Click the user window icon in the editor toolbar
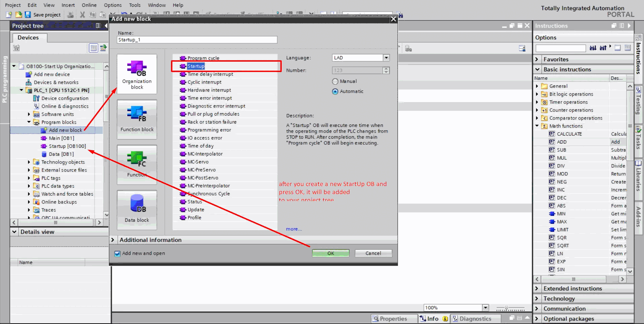Viewport: 644px width, 324px height. pyautogui.click(x=522, y=48)
